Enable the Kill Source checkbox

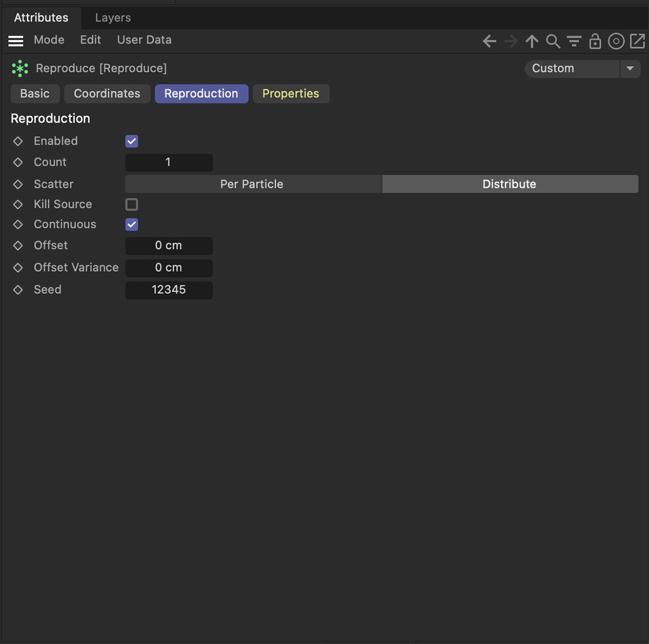coord(131,205)
